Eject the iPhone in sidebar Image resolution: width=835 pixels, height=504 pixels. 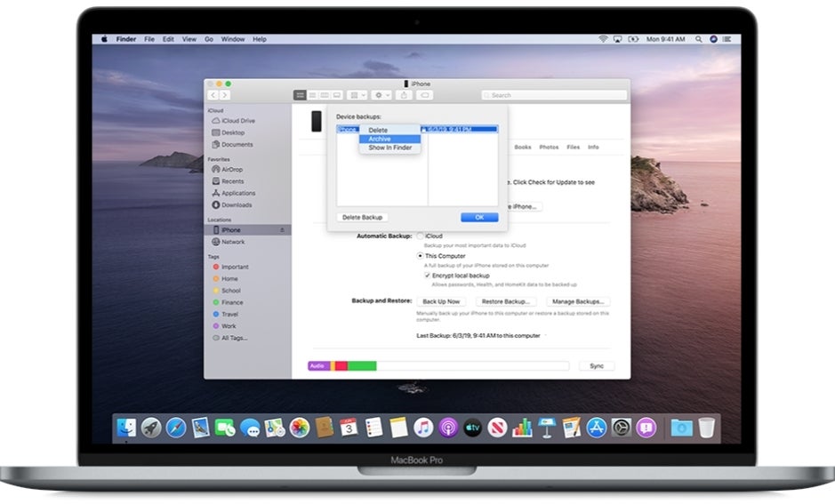pyautogui.click(x=282, y=230)
